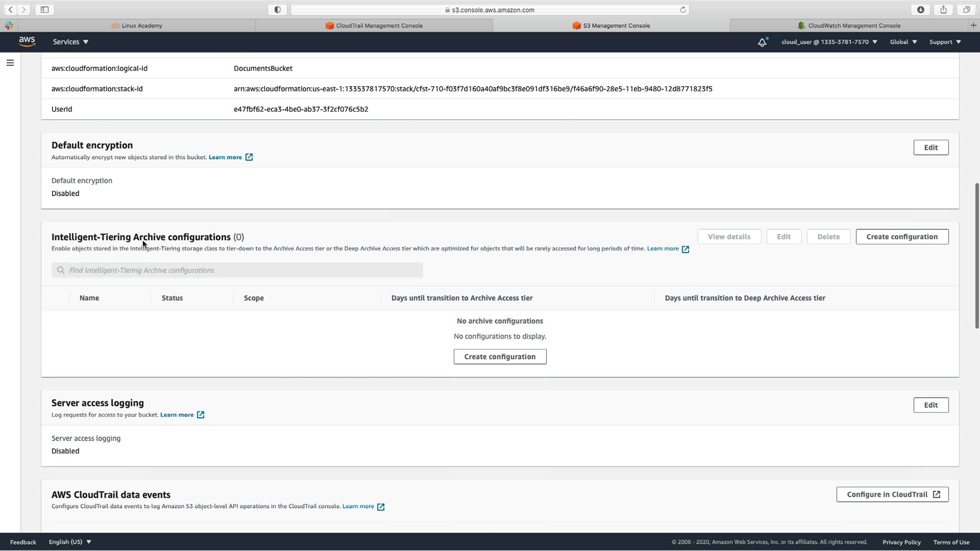The image size is (980, 551).
Task: Switch to the CloudTrail Management Console tab
Action: point(374,25)
